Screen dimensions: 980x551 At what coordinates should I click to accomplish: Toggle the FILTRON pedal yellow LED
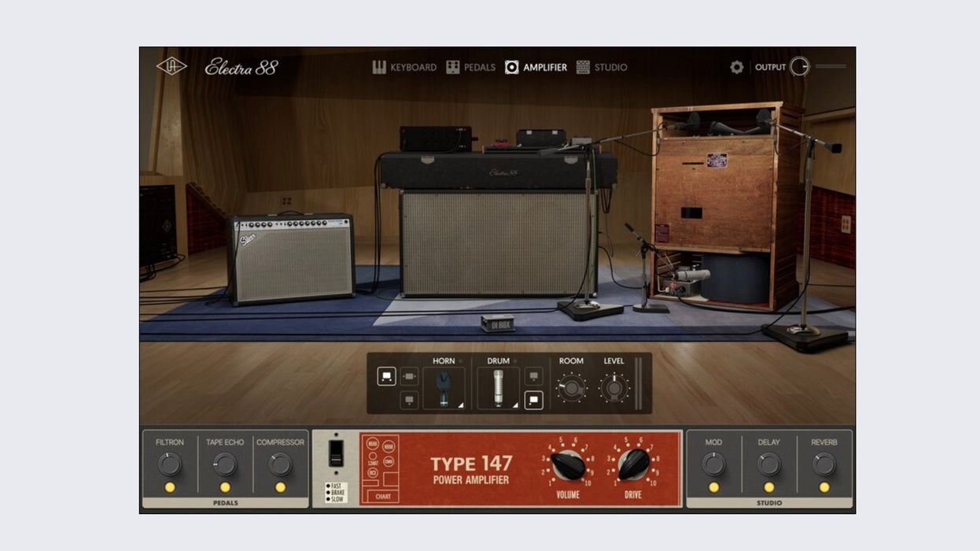pos(170,487)
